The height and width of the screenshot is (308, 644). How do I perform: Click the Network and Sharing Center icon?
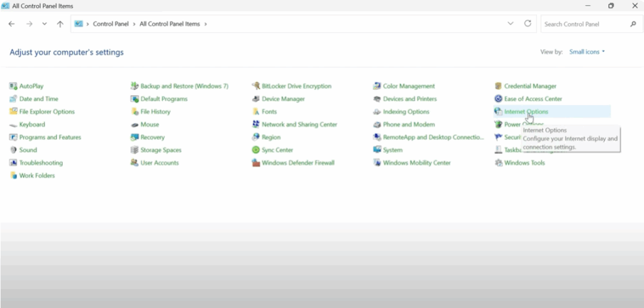click(256, 124)
